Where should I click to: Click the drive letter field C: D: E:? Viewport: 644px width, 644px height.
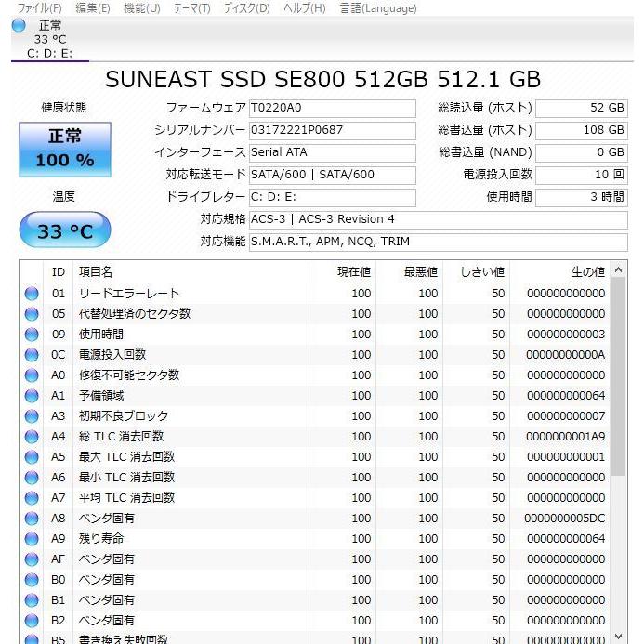pos(333,197)
